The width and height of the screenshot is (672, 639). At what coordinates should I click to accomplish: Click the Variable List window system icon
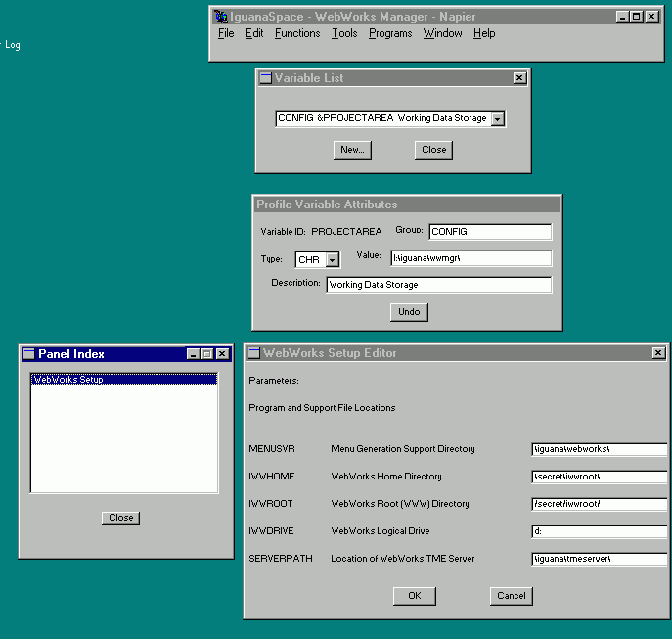point(266,78)
